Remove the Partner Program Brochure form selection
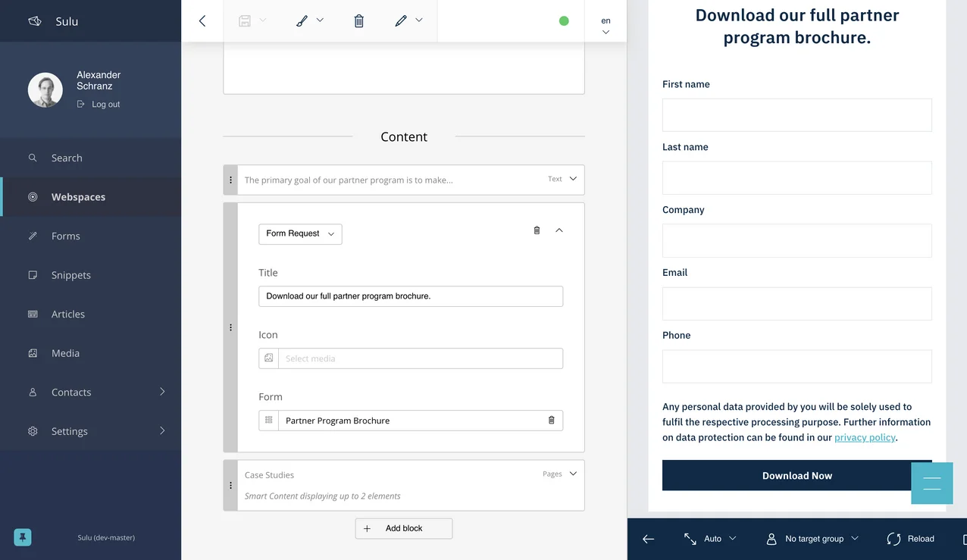 551,421
